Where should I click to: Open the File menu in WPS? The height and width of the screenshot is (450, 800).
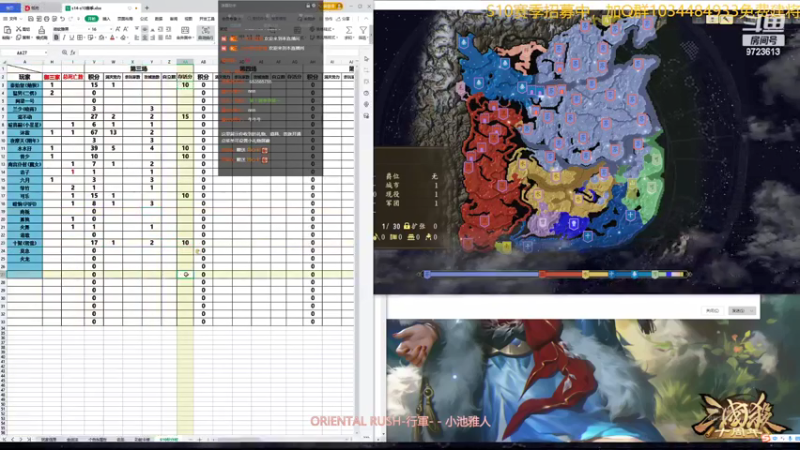pos(11,19)
